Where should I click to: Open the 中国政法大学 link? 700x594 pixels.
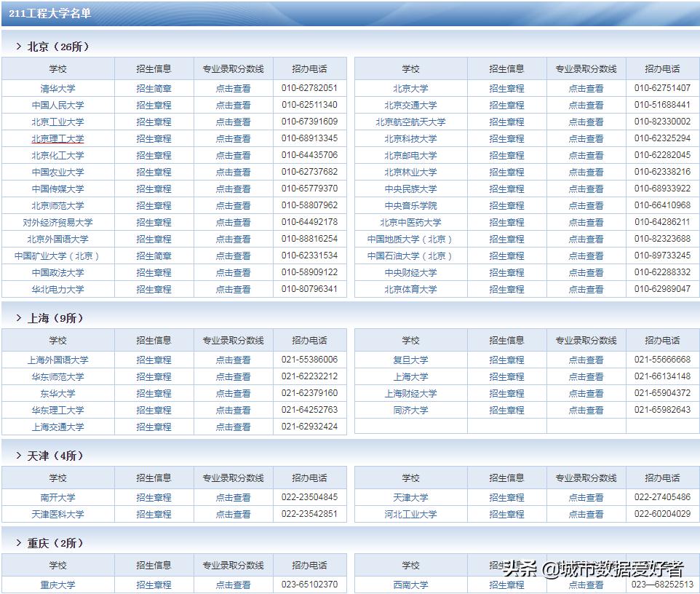coord(58,273)
